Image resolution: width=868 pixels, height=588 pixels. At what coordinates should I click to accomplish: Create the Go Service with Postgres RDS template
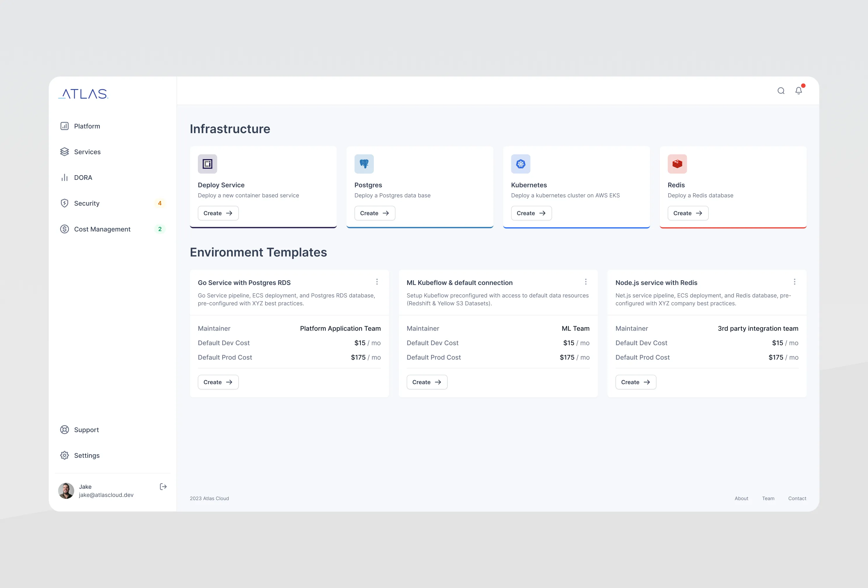coord(218,382)
